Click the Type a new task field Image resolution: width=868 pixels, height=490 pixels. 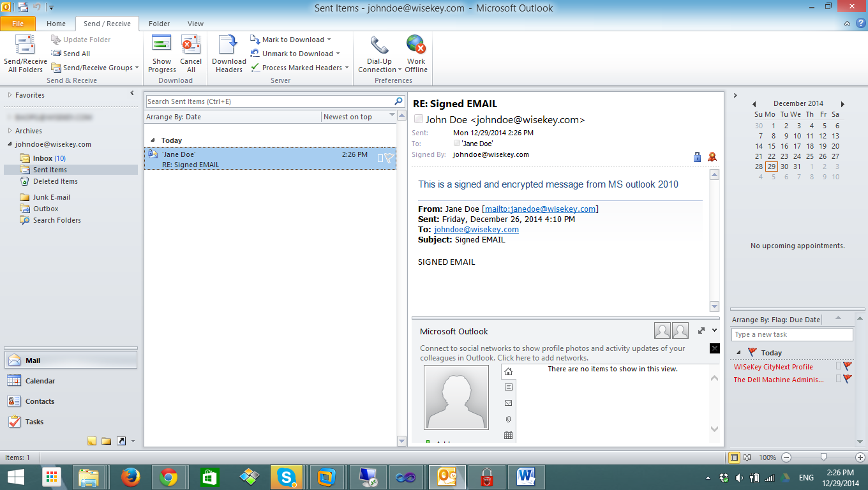coord(792,334)
